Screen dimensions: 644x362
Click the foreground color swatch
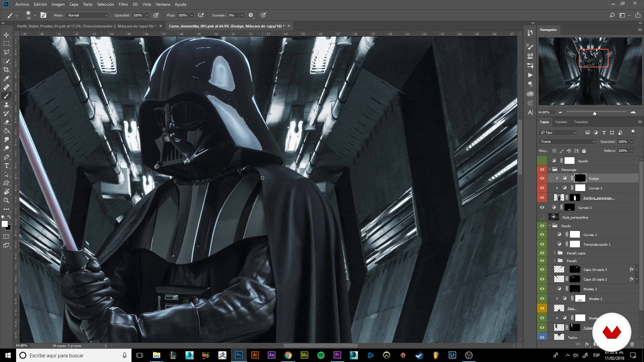click(5, 224)
